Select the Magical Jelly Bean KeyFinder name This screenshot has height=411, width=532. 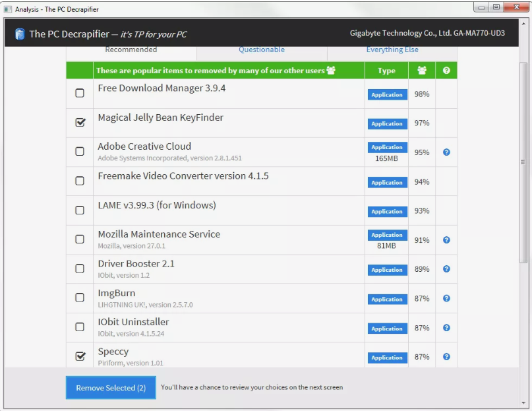tap(160, 117)
